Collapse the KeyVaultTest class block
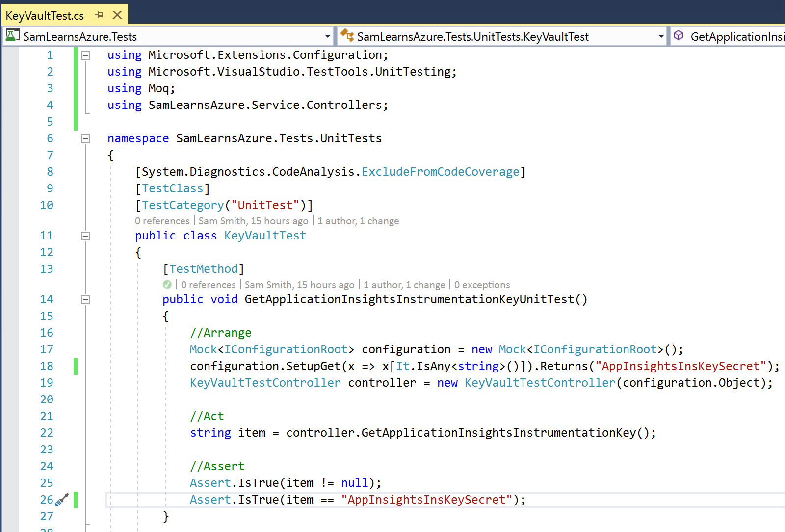Viewport: 785px width, 532px height. pyautogui.click(x=85, y=236)
